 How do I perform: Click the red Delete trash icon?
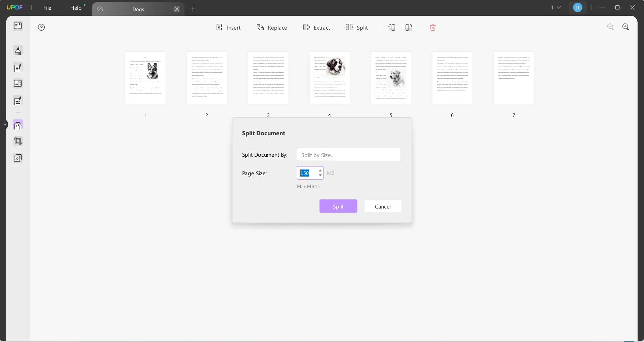(433, 28)
